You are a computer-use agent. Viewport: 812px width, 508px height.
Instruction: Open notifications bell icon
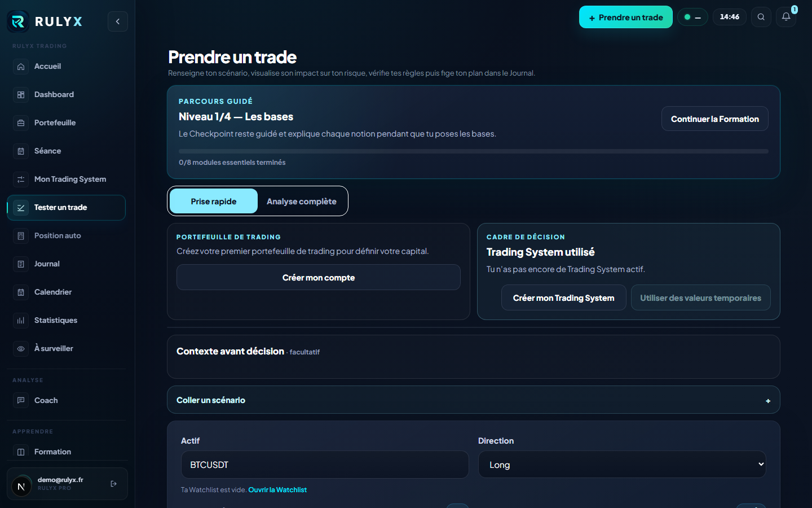pyautogui.click(x=786, y=17)
